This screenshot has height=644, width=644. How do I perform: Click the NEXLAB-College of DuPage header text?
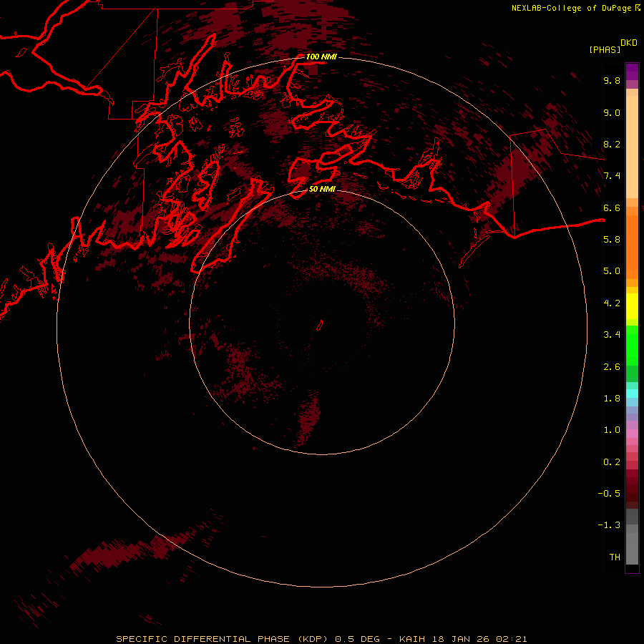(x=571, y=8)
